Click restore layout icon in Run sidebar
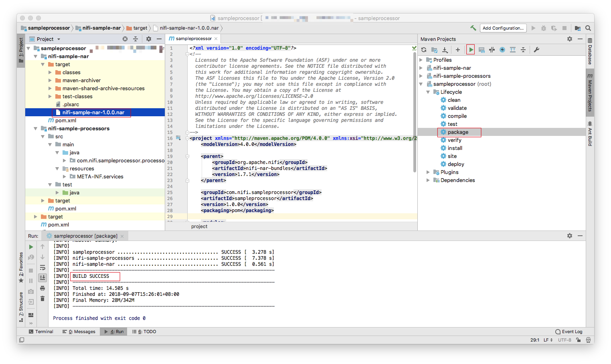The width and height of the screenshot is (611, 364). point(31,315)
